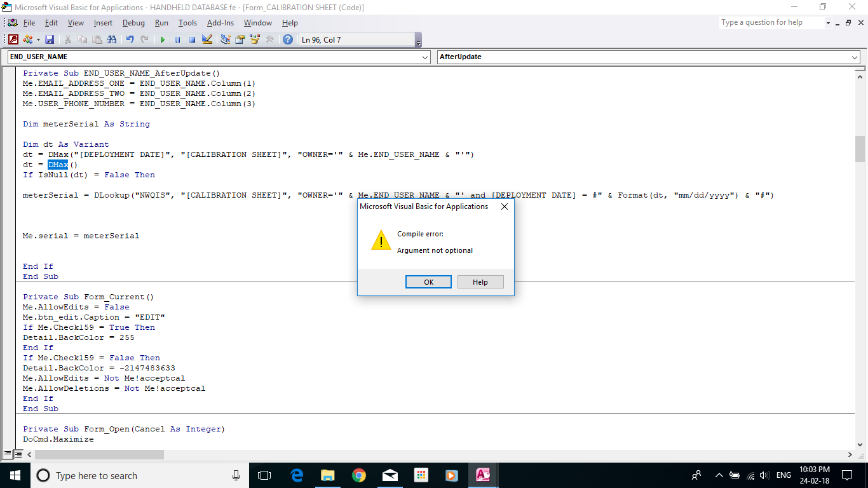868x488 pixels.
Task: Open the Add-Ins menu
Action: coord(220,23)
